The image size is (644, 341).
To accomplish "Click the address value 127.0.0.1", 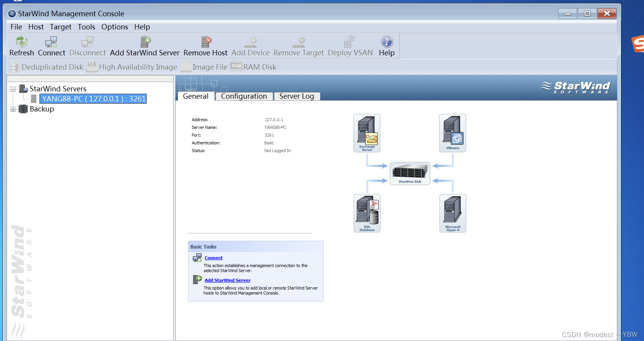I will [274, 120].
